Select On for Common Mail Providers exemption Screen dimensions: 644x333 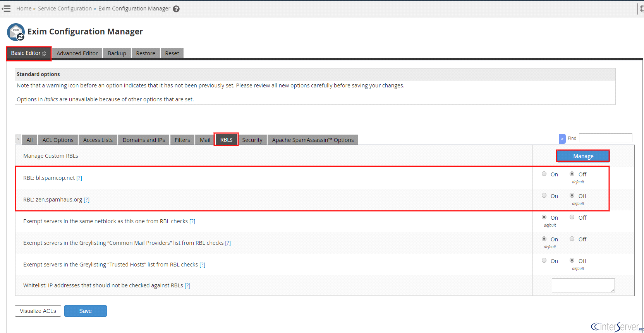[x=544, y=239]
